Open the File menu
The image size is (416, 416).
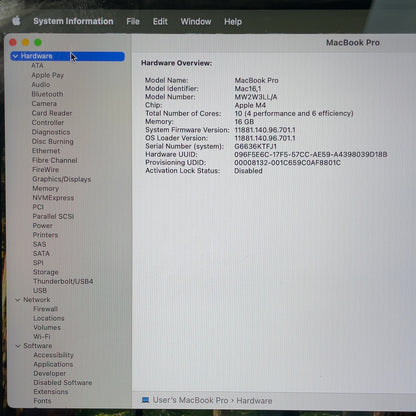pos(133,22)
